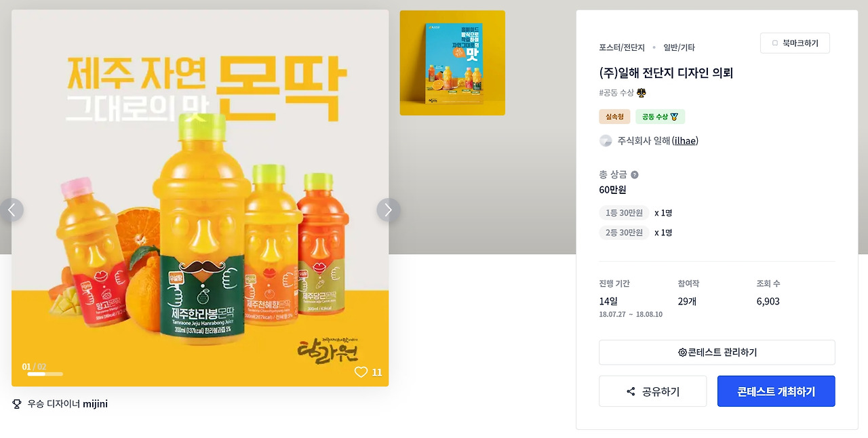
Task: Open the 일반/기타 subcategory
Action: (679, 47)
